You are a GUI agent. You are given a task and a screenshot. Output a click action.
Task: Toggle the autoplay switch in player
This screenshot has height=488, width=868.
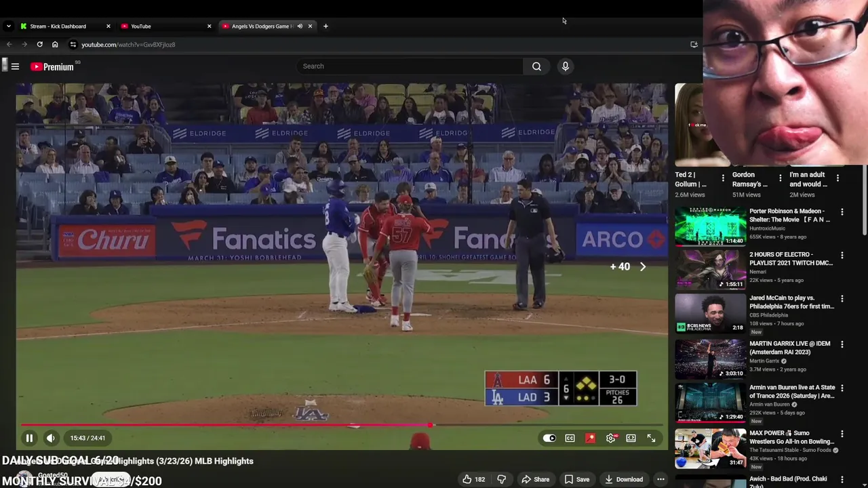click(549, 439)
